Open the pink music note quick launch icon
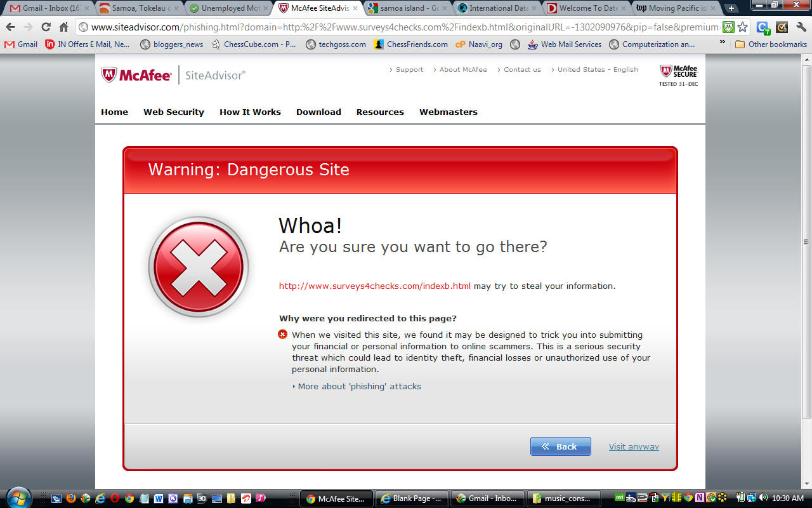The height and width of the screenshot is (508, 812). coord(260,498)
